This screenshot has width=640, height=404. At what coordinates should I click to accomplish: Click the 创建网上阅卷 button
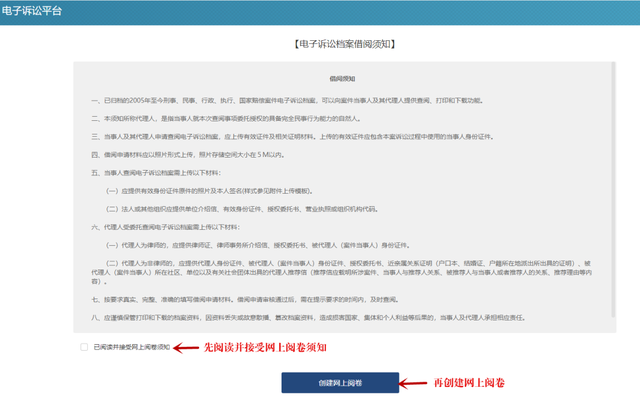[340, 383]
